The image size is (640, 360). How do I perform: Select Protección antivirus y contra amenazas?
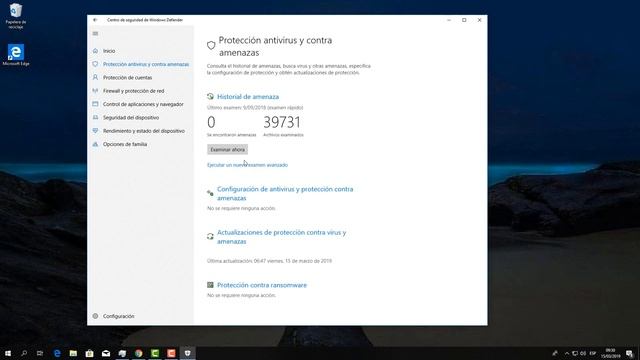tap(146, 64)
